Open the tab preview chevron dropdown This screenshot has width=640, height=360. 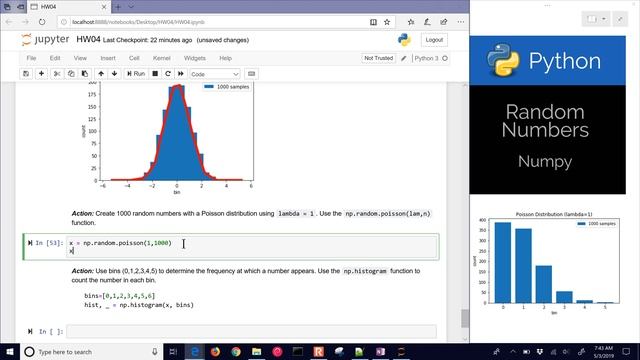tap(131, 7)
